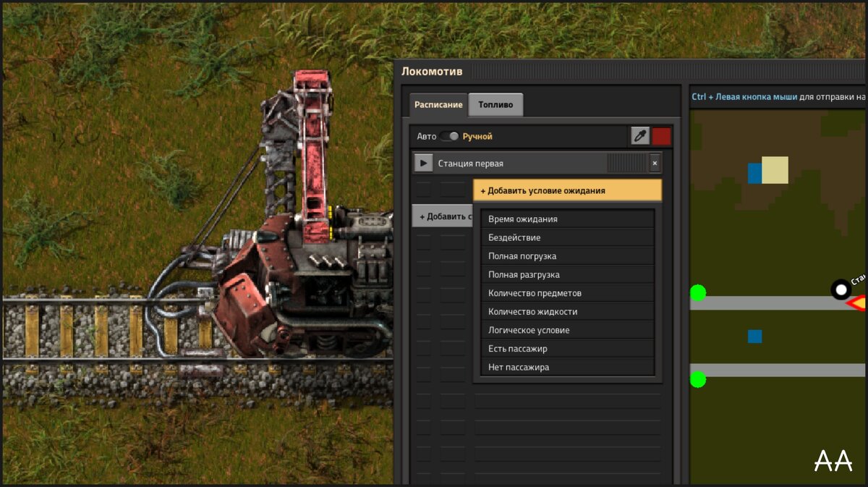Switch to the Топливо tab
Viewport: 868px width, 487px height.
click(x=495, y=105)
